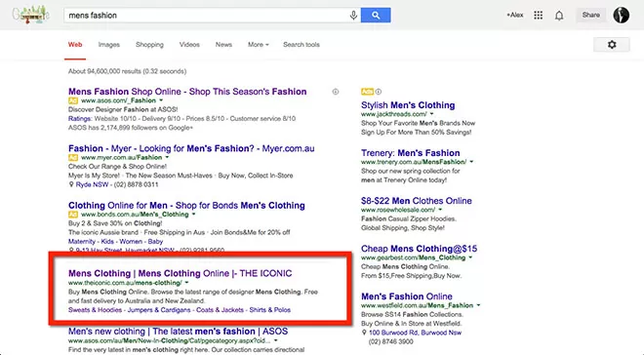Activate voice search microphone icon

(353, 16)
